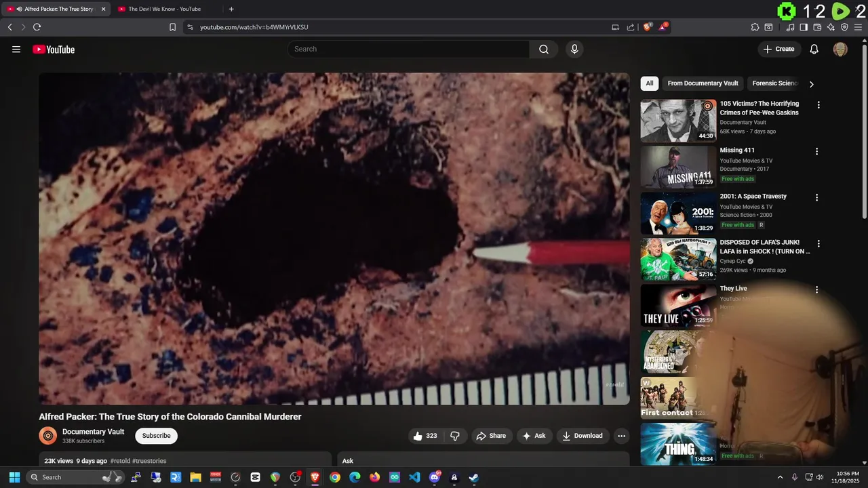Open options for DISPOSED OF LAFA'S JUNK video
The width and height of the screenshot is (868, 488).
click(x=818, y=243)
